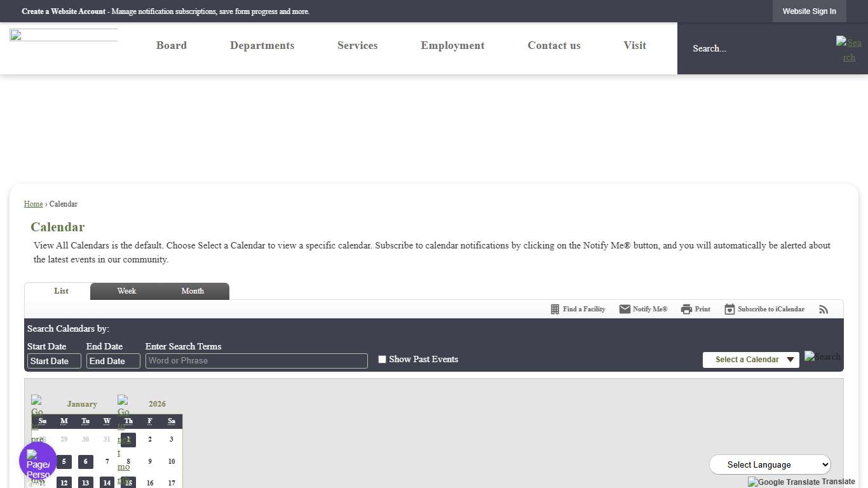
Task: Click the Website Sign In button
Action: (809, 11)
